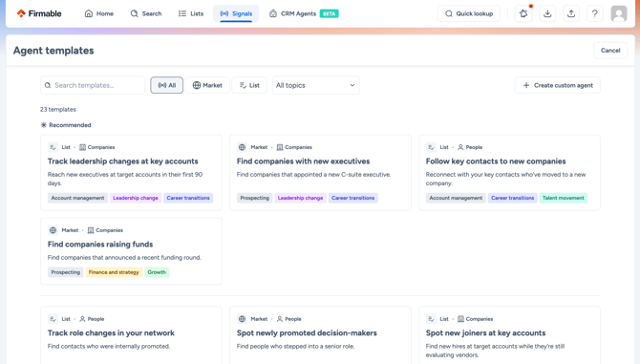
Task: Select the Signals tab
Action: point(236,13)
